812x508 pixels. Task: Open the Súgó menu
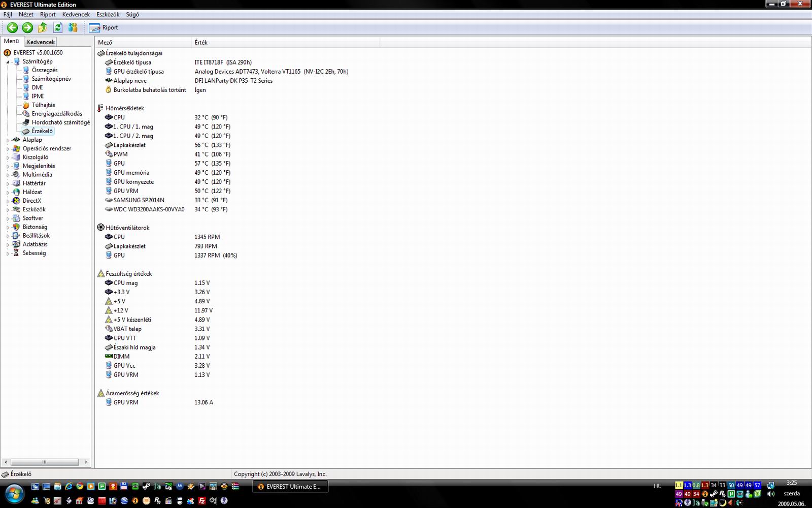132,14
